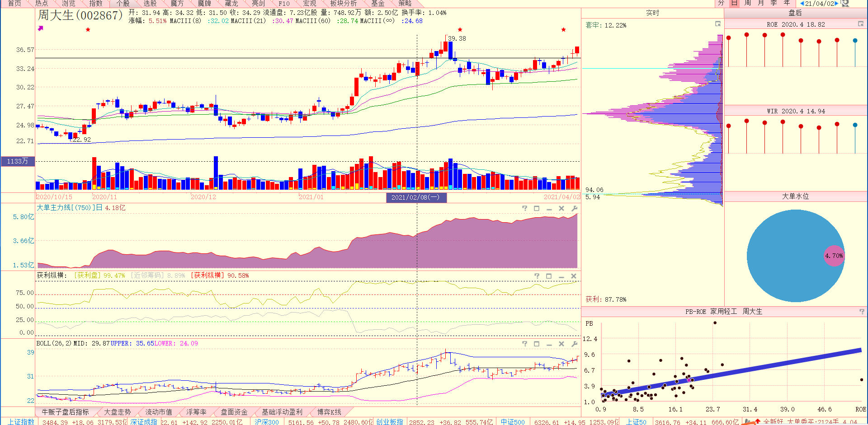The image size is (868, 425).
Task: Go to previous date with left arrow
Action: click(x=802, y=4)
